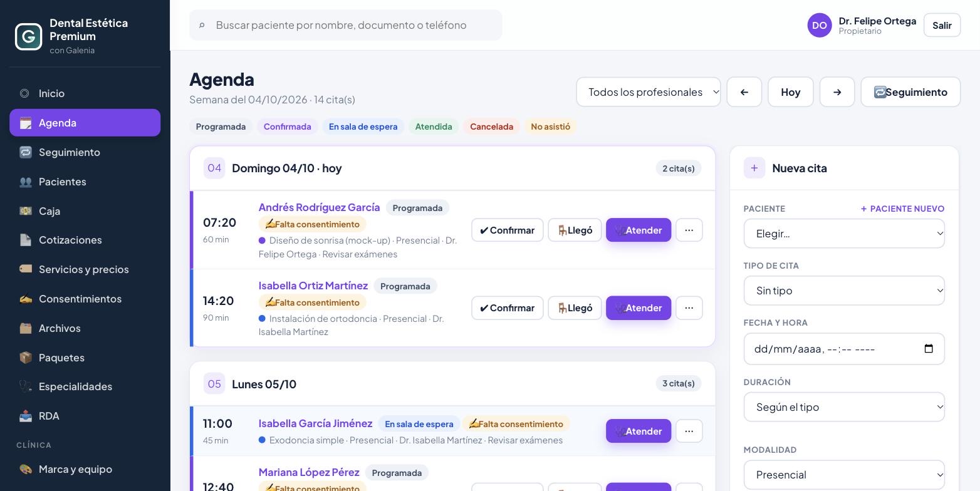Screen dimensions: 980x491
Task: Click the RDA inbox icon
Action: (x=25, y=416)
